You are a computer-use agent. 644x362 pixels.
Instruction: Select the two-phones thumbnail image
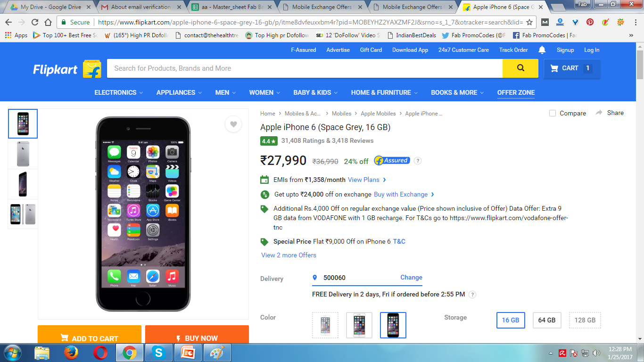coord(23,214)
